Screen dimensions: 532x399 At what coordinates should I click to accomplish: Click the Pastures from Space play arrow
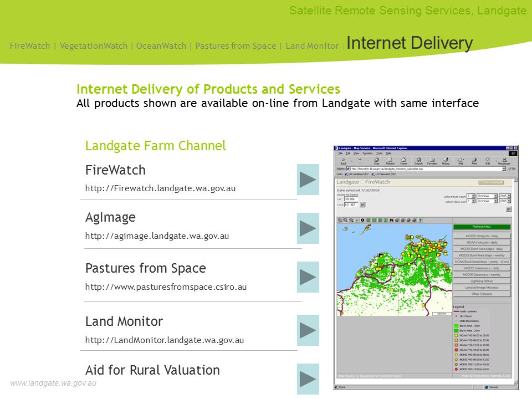pyautogui.click(x=308, y=277)
